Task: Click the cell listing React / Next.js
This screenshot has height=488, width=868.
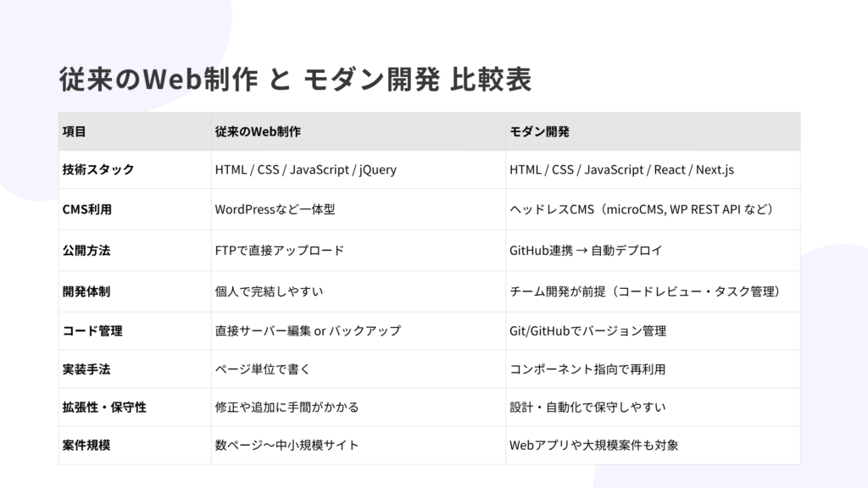Action: (x=621, y=169)
